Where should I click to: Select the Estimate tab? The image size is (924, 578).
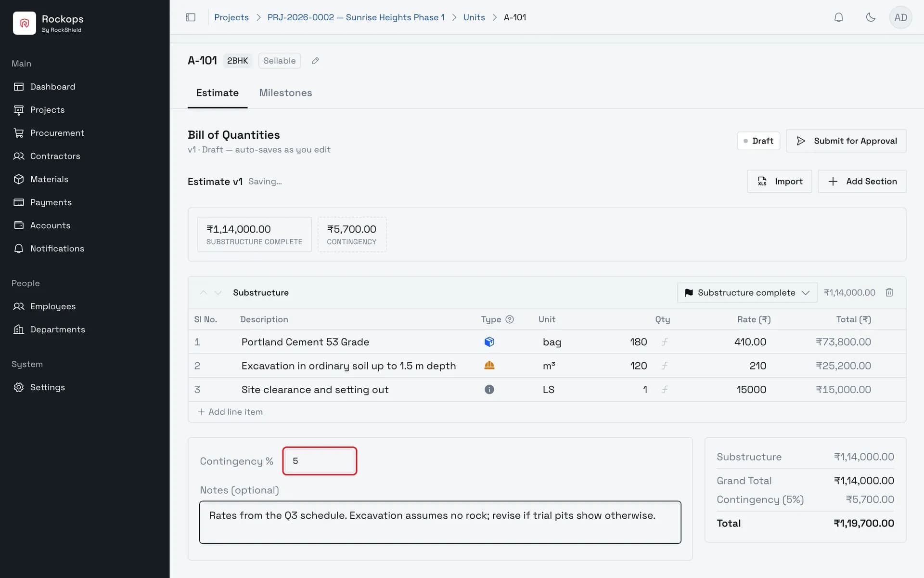click(217, 93)
